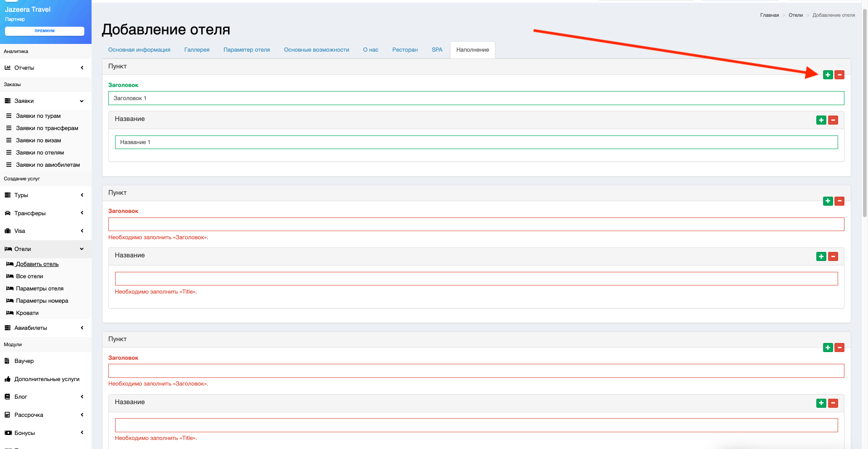Click red minus button in first Пункт header
This screenshot has width=868, height=449.
839,75
